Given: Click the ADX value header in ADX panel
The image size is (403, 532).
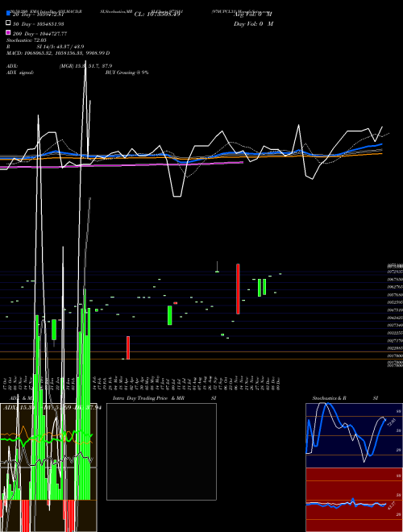Looking at the screenshot, I should (x=51, y=407).
